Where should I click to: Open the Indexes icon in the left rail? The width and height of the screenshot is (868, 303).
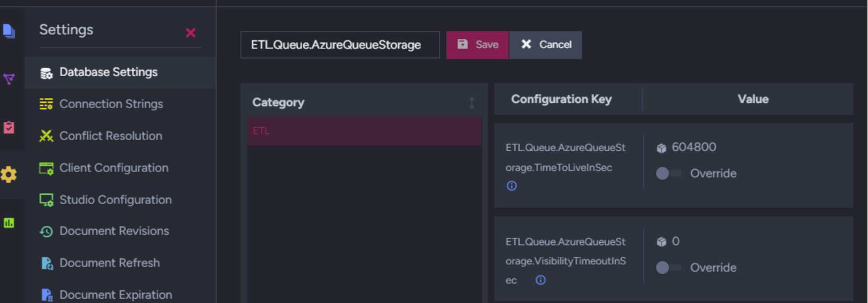[9, 79]
